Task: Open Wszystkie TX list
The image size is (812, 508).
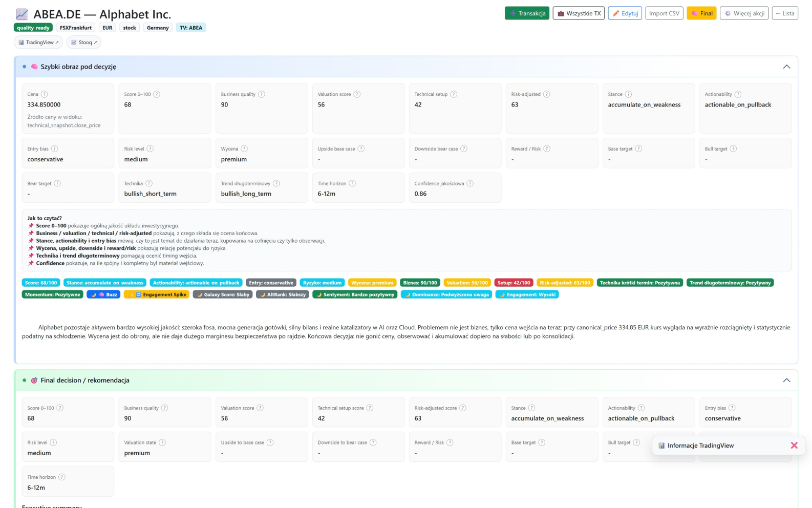Action: click(579, 13)
